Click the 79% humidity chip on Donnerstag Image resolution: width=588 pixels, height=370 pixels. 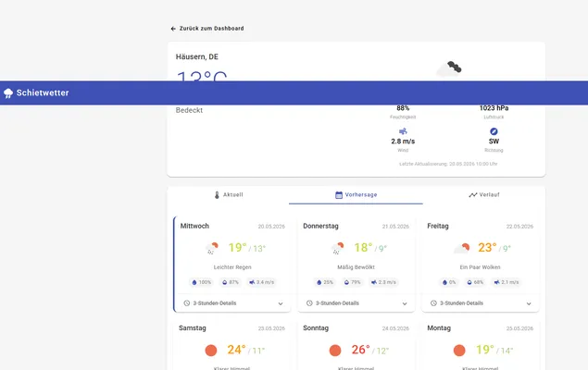point(352,282)
